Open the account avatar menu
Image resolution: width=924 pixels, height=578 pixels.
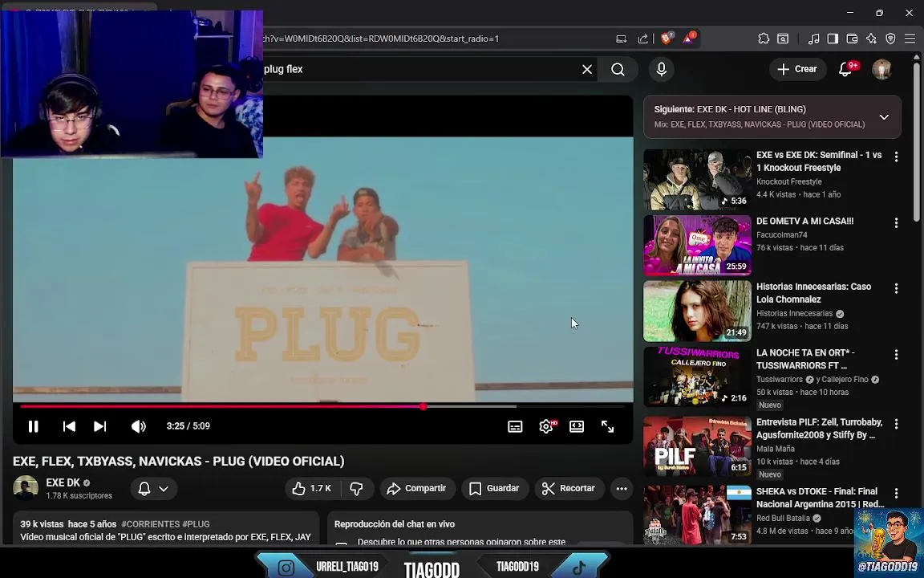881,69
